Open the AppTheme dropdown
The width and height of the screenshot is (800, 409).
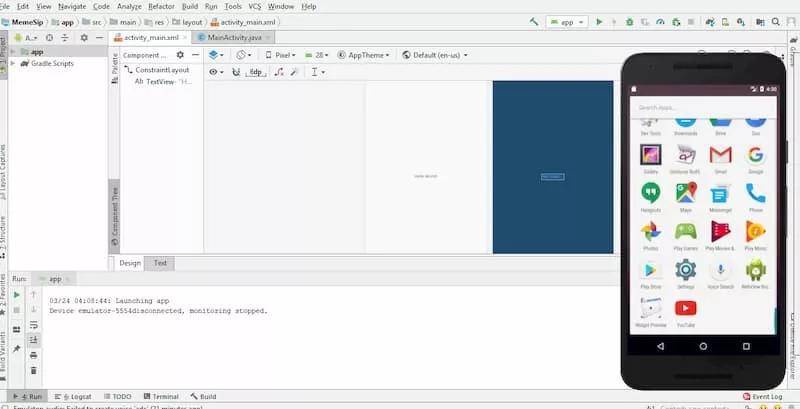363,55
